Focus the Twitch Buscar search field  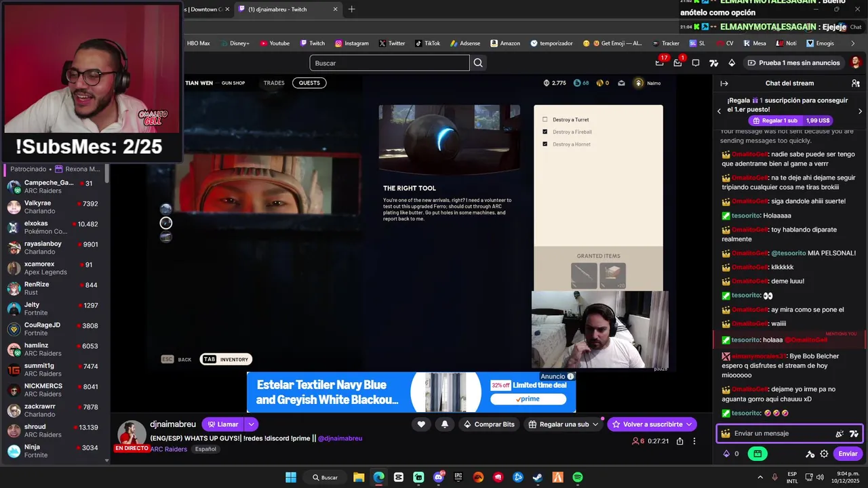point(389,63)
